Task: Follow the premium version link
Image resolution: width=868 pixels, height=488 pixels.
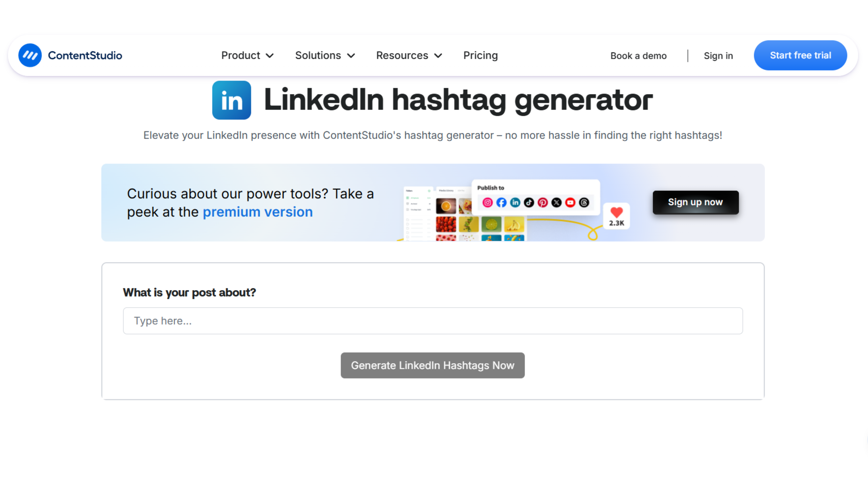Action: click(257, 212)
